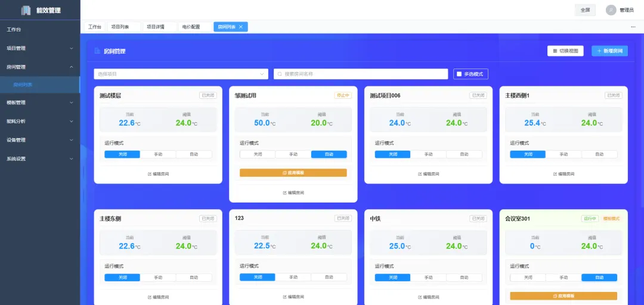Screen dimensions: 644x305
Task: Switch to the 项目列表 tab
Action: click(x=124, y=27)
